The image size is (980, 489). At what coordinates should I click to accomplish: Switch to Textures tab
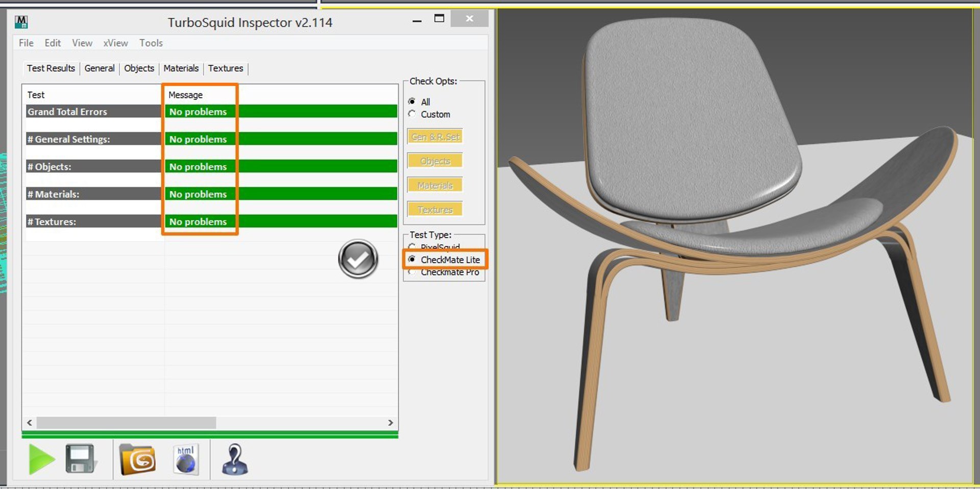(x=226, y=68)
